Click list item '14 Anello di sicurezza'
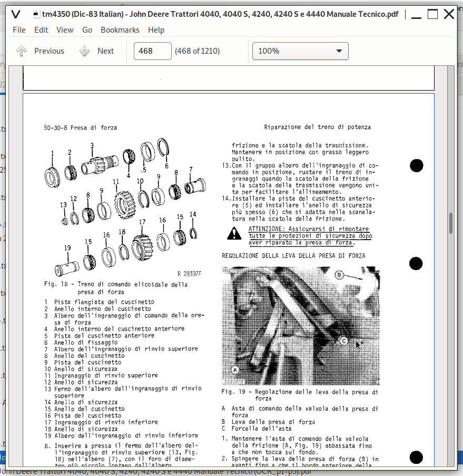This screenshot has width=463, height=476. point(81,402)
